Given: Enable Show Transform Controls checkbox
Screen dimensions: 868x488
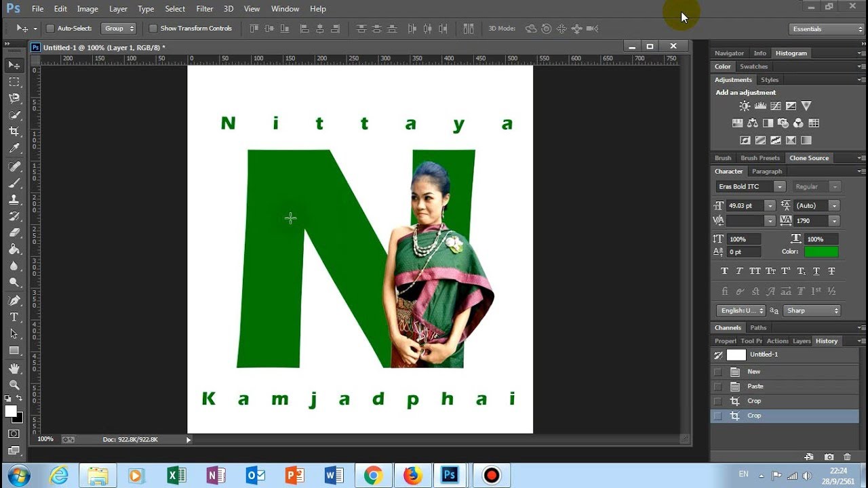Looking at the screenshot, I should point(153,28).
